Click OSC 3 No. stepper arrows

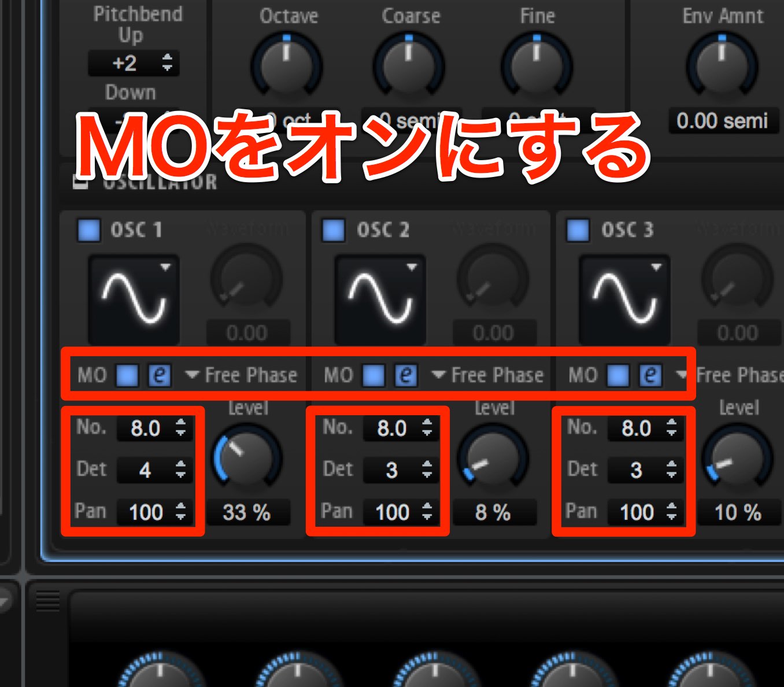pos(672,428)
